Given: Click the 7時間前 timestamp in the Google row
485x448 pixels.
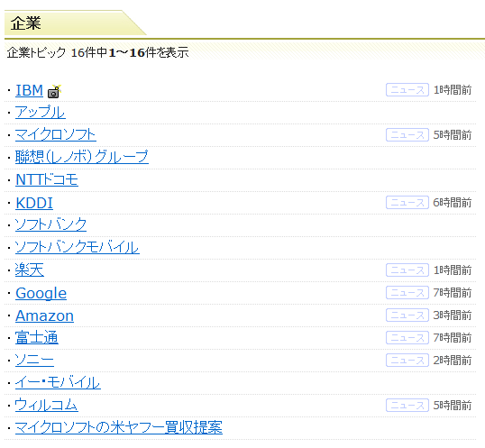Looking at the screenshot, I should [x=453, y=293].
